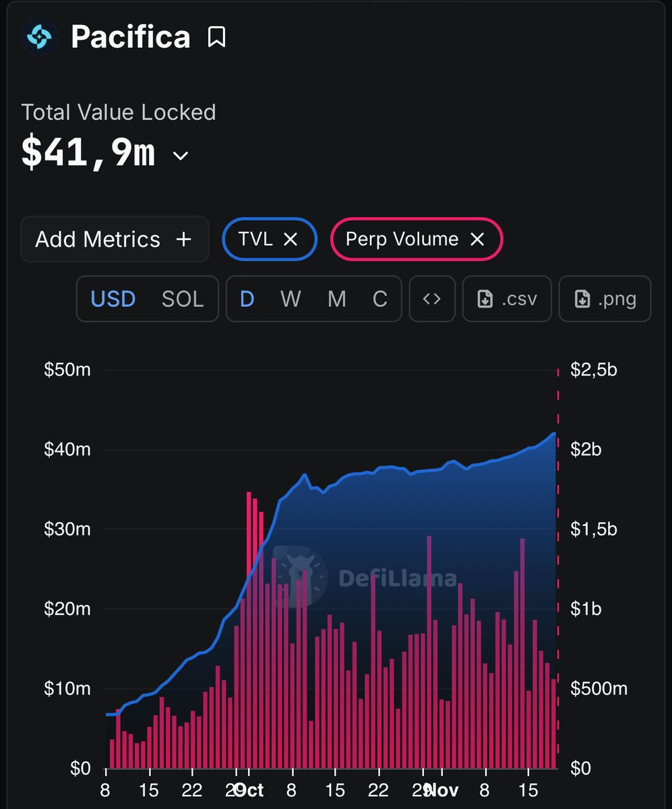Bookmark the Pacifica protocol
Viewport: 672px width, 809px height.
[x=216, y=36]
